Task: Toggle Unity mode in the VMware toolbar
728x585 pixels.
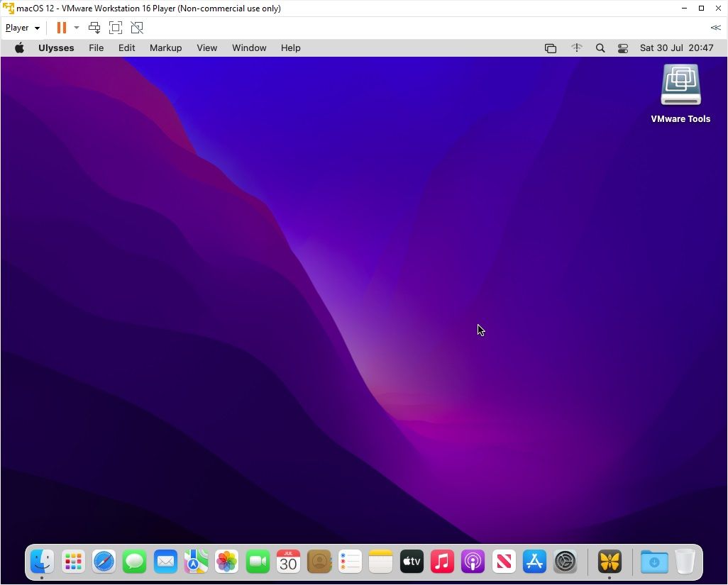Action: coord(137,27)
